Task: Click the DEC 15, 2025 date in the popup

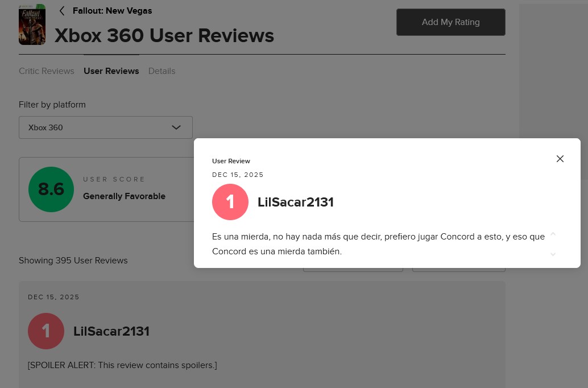Action: coord(238,175)
